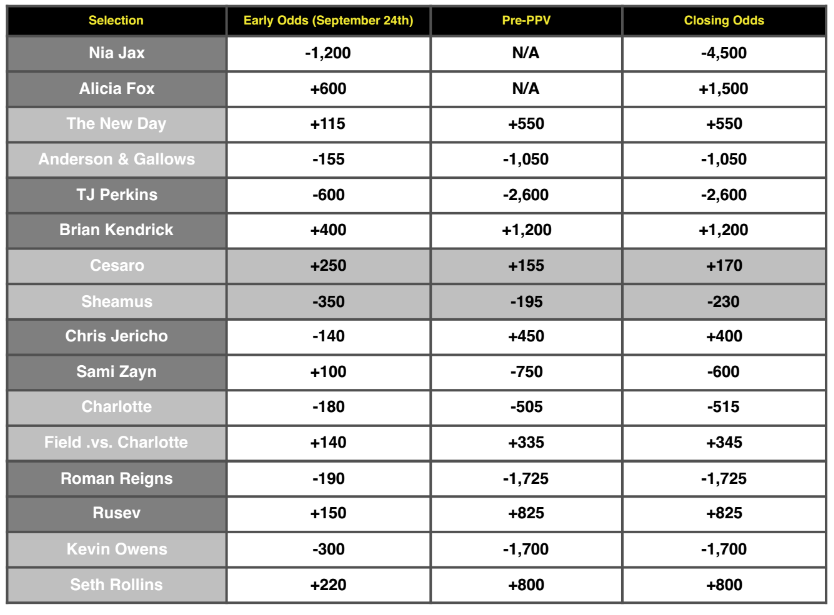The height and width of the screenshot is (615, 834).
Task: Select the Field .vs. Charlotte cell
Action: click(116, 443)
